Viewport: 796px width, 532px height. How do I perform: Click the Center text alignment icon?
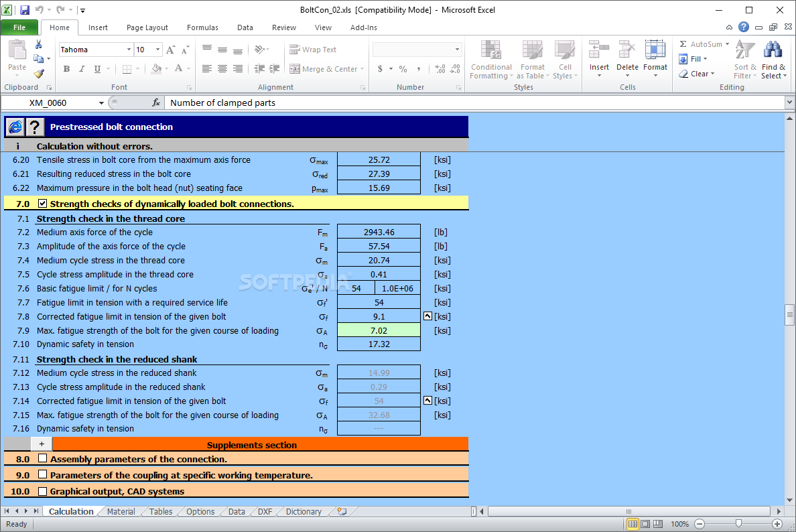pyautogui.click(x=222, y=68)
